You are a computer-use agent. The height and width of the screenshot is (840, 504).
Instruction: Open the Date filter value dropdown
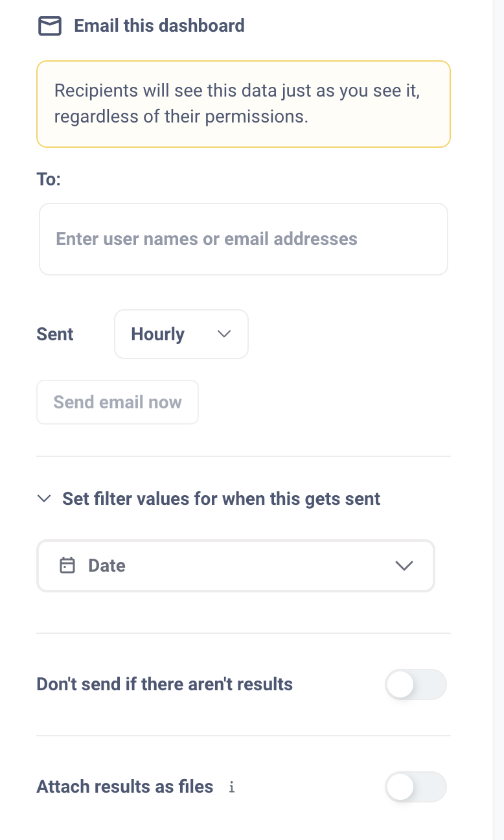[x=236, y=566]
